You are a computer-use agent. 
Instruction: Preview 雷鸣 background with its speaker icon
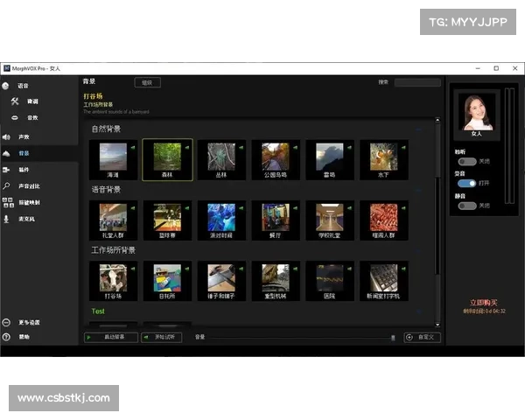(x=349, y=147)
